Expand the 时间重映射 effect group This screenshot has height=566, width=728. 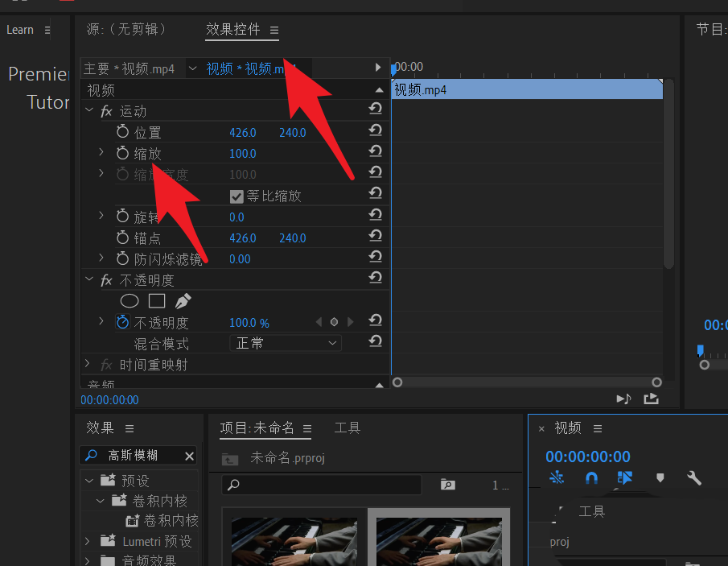[x=87, y=363]
